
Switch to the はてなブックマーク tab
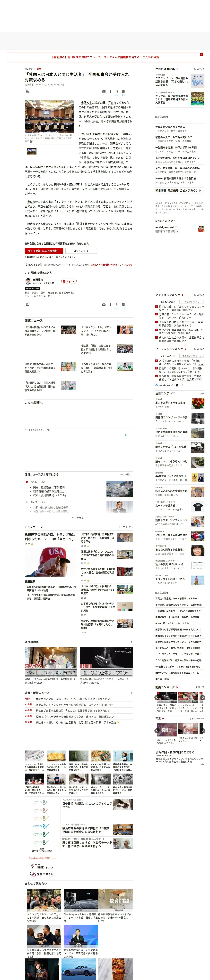pyautogui.click(x=192, y=356)
